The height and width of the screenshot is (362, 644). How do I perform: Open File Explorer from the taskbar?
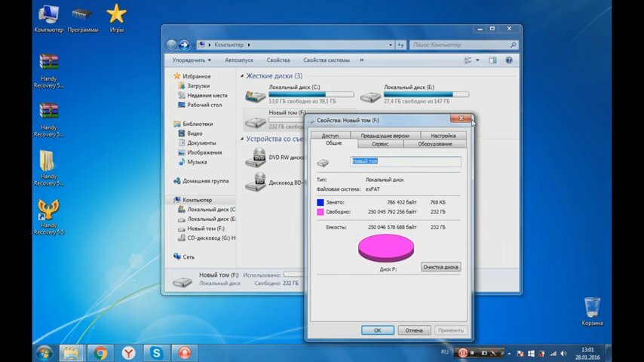pyautogui.click(x=71, y=353)
